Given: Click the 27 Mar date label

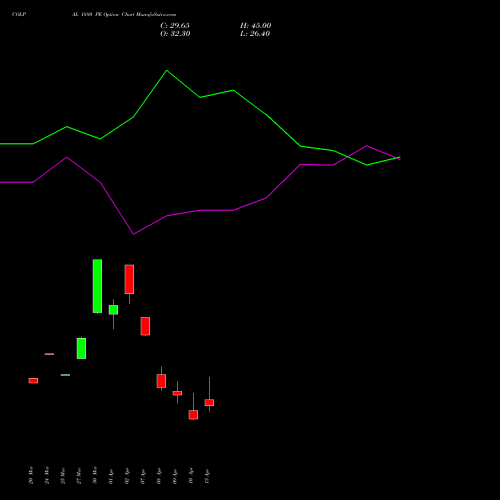Looking at the screenshot, I should tap(79, 475).
